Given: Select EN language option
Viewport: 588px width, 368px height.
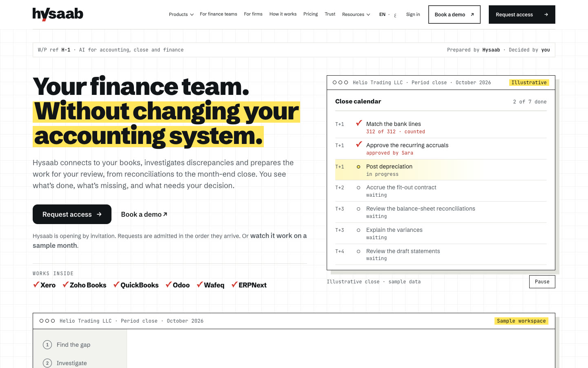Looking at the screenshot, I should click(382, 14).
